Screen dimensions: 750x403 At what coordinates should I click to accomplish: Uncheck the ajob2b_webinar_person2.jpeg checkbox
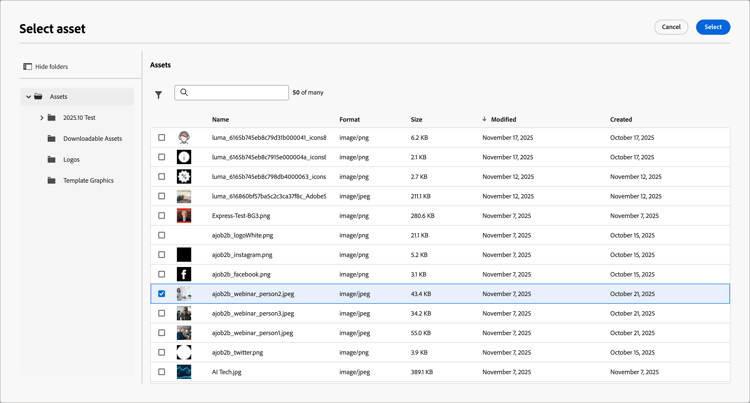coord(162,294)
